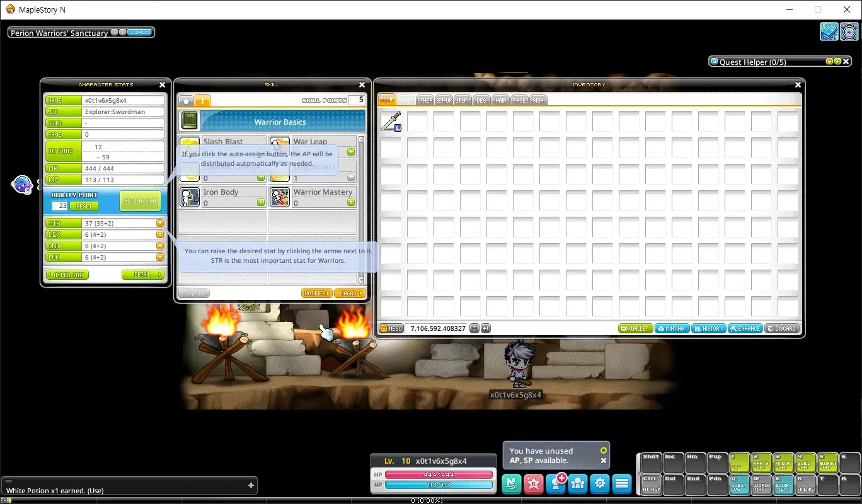Open the settings gear icon
The height and width of the screenshot is (504, 862).
tap(600, 483)
